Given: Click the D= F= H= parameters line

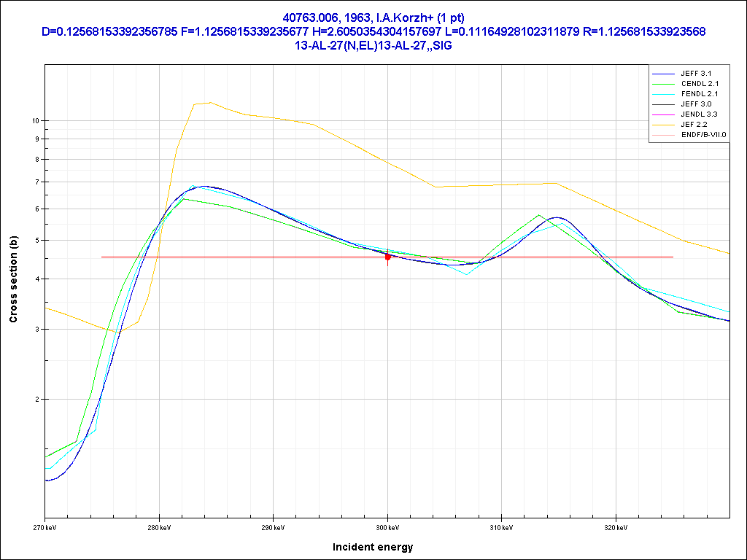Looking at the screenshot, I should point(373,31).
